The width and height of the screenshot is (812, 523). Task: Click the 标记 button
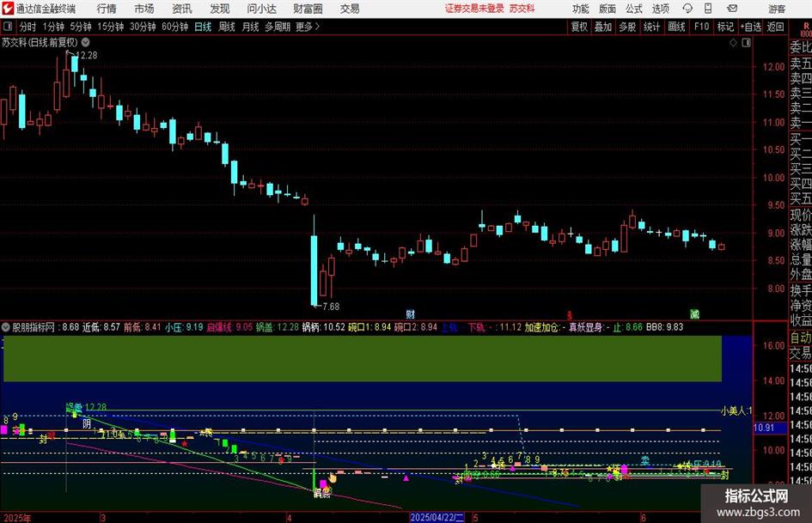725,27
